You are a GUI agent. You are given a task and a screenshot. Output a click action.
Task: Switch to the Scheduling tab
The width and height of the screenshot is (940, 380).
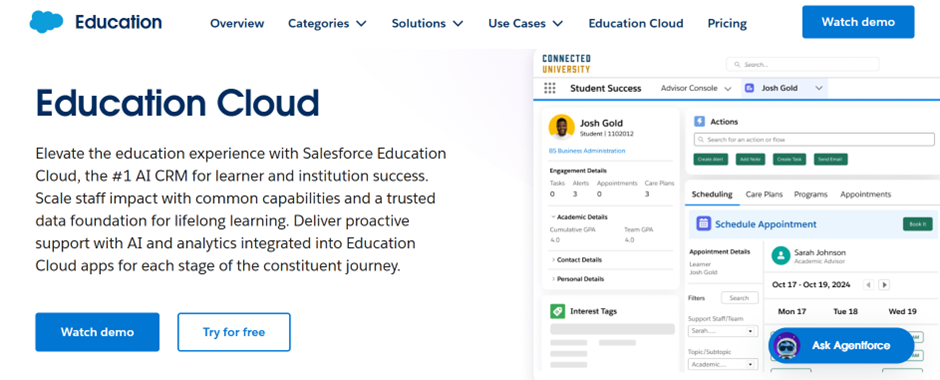tap(712, 194)
